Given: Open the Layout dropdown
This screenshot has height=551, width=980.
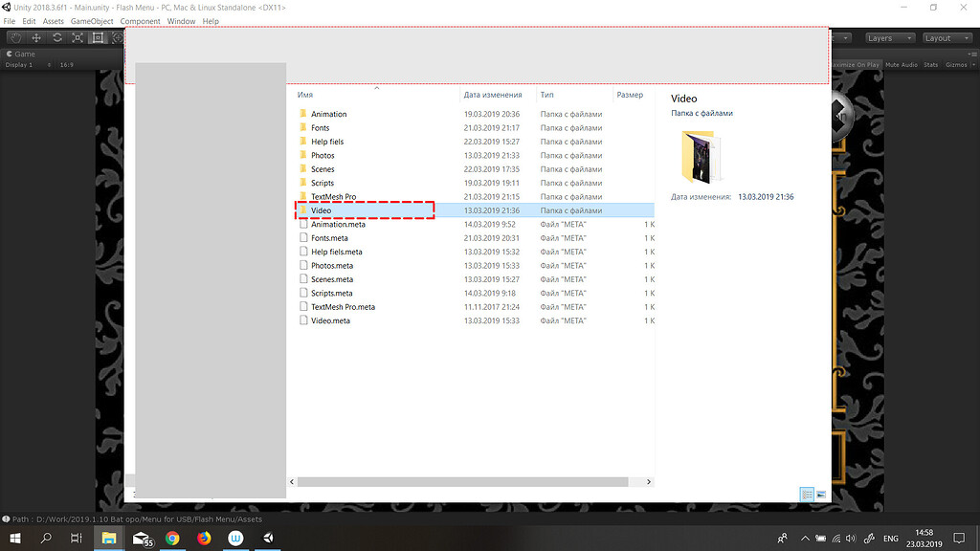Looking at the screenshot, I should [x=946, y=38].
